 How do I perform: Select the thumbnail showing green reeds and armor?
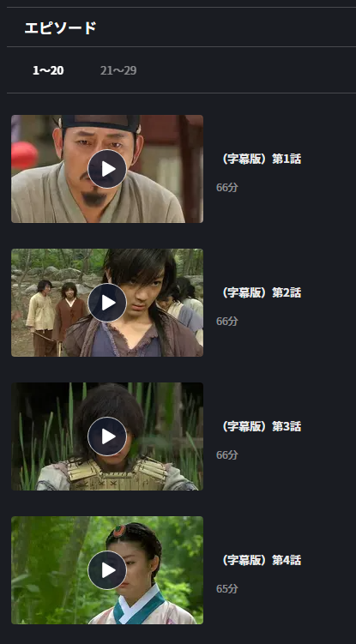click(107, 436)
